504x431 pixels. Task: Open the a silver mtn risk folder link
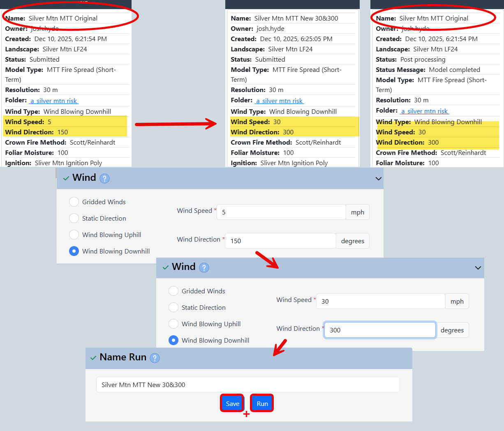click(x=53, y=101)
